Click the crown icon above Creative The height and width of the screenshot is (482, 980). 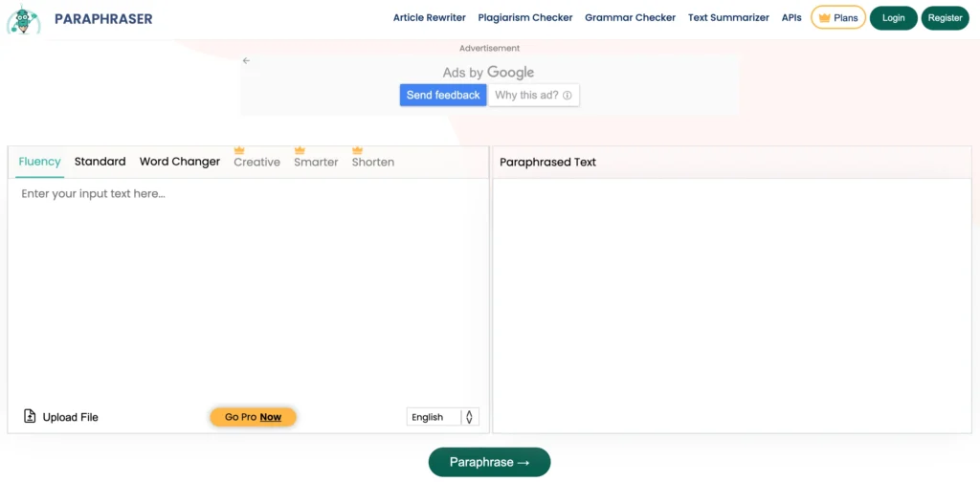(x=238, y=150)
